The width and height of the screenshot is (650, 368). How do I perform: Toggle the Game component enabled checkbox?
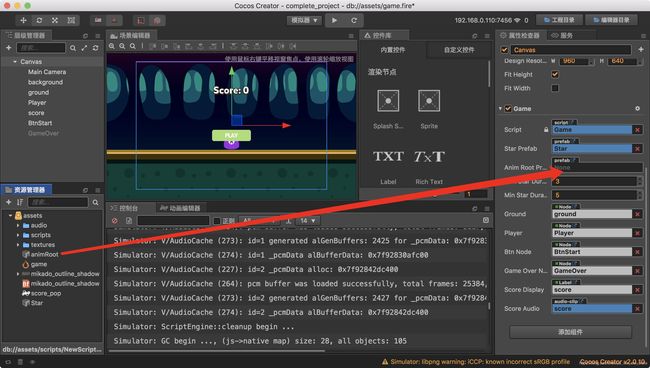point(508,109)
